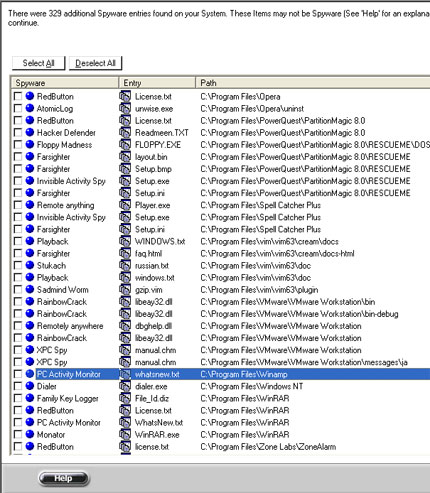Sort by the Spyware column header
This screenshot has height=493, width=430.
click(x=65, y=83)
